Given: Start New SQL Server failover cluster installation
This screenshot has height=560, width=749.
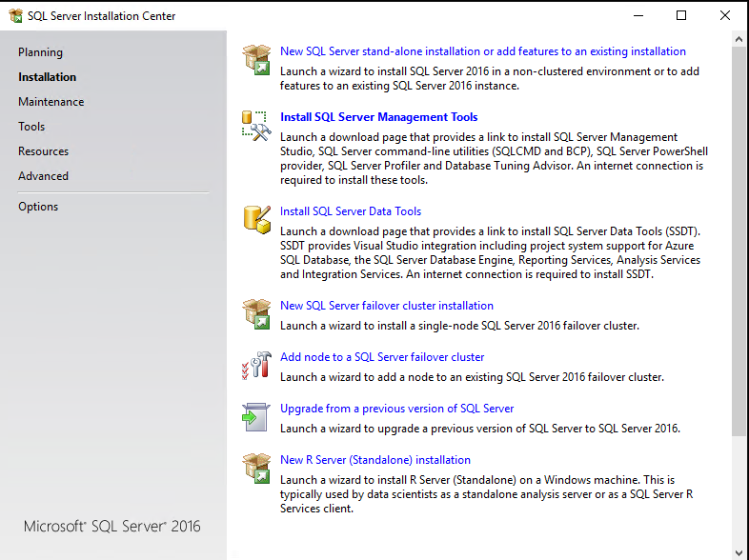Looking at the screenshot, I should (387, 306).
